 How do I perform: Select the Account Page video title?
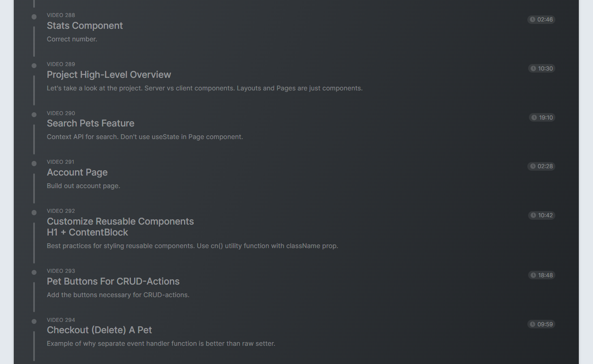click(x=77, y=172)
